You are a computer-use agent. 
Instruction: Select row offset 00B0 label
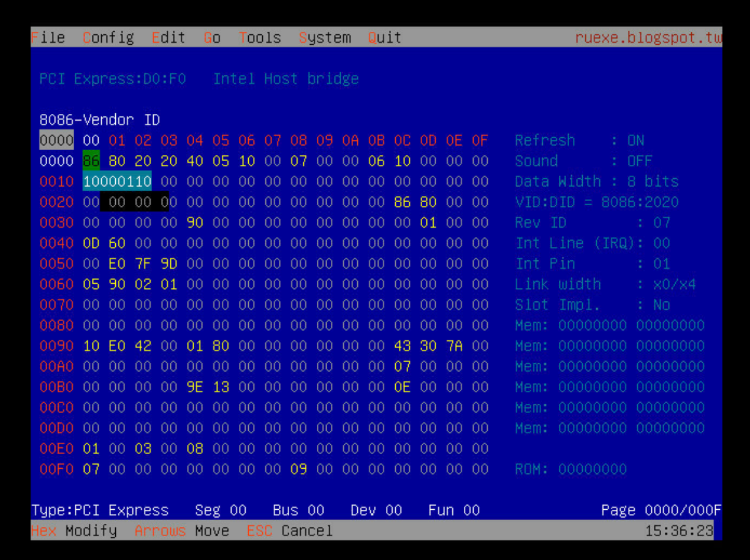(56, 387)
